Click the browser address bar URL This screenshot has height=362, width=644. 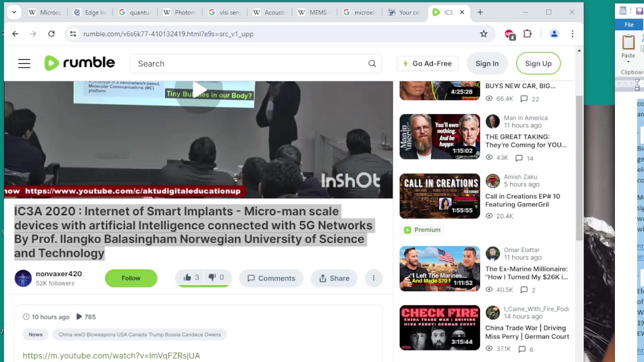coord(168,34)
